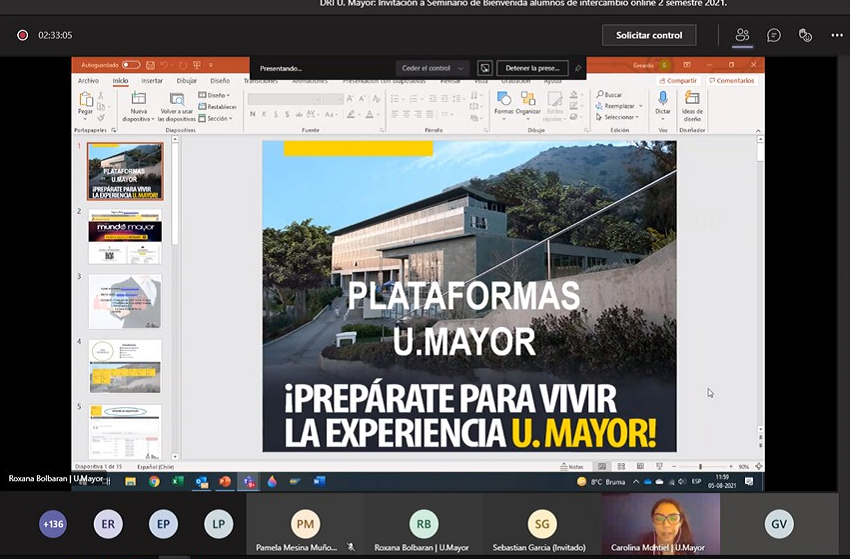Open Word from the shared taskbar
This screenshot has width=850, height=560.
319,481
